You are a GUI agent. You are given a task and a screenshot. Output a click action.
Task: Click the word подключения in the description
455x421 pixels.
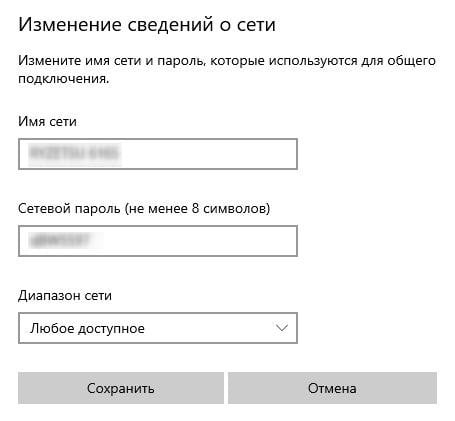(64, 79)
